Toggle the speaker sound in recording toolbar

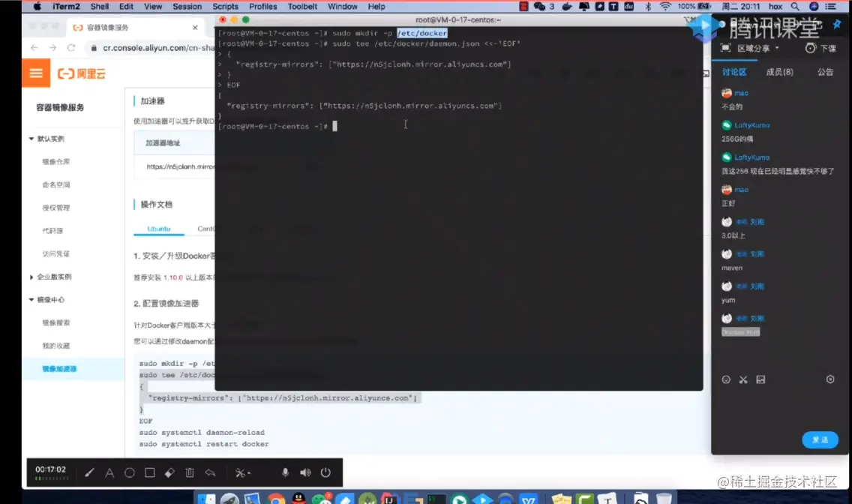tap(305, 472)
